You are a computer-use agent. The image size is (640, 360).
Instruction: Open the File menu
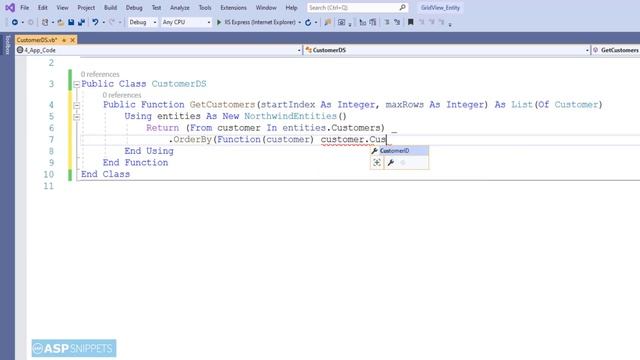[x=24, y=8]
